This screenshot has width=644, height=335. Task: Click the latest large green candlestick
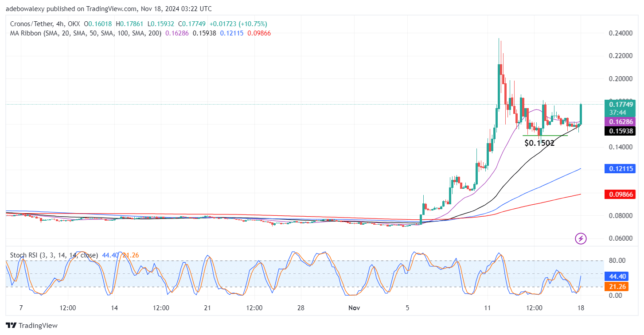pyautogui.click(x=581, y=114)
